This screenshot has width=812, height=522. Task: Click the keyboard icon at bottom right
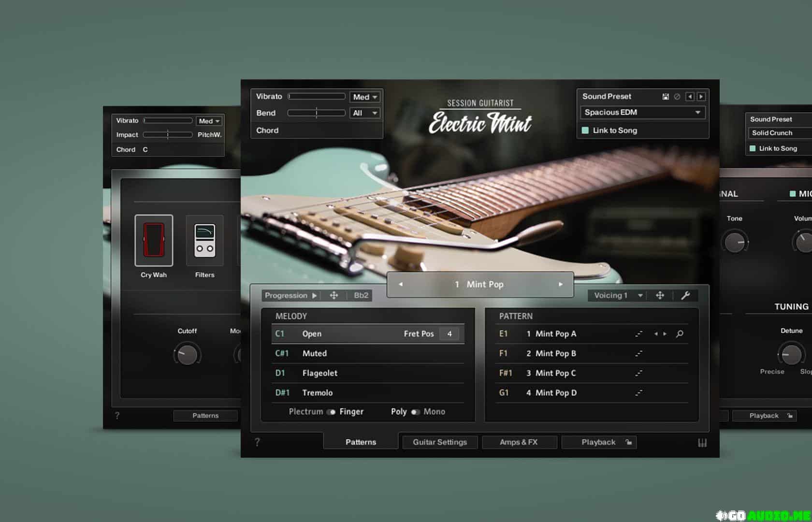point(702,442)
